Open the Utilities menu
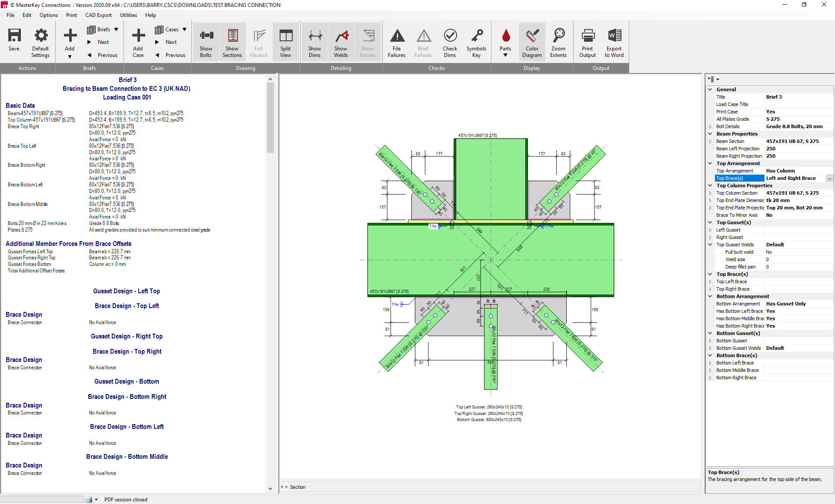835x504 pixels. [128, 15]
